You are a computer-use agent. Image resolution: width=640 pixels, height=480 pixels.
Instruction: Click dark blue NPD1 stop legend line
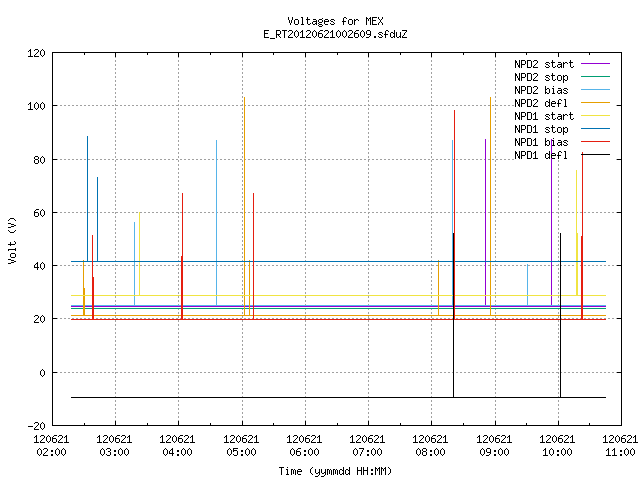tap(596, 129)
